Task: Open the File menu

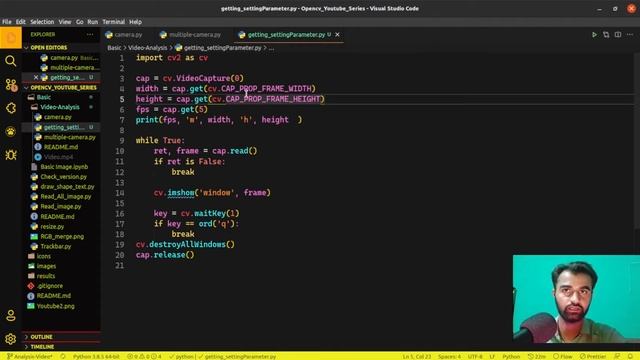Action: pos(7,22)
